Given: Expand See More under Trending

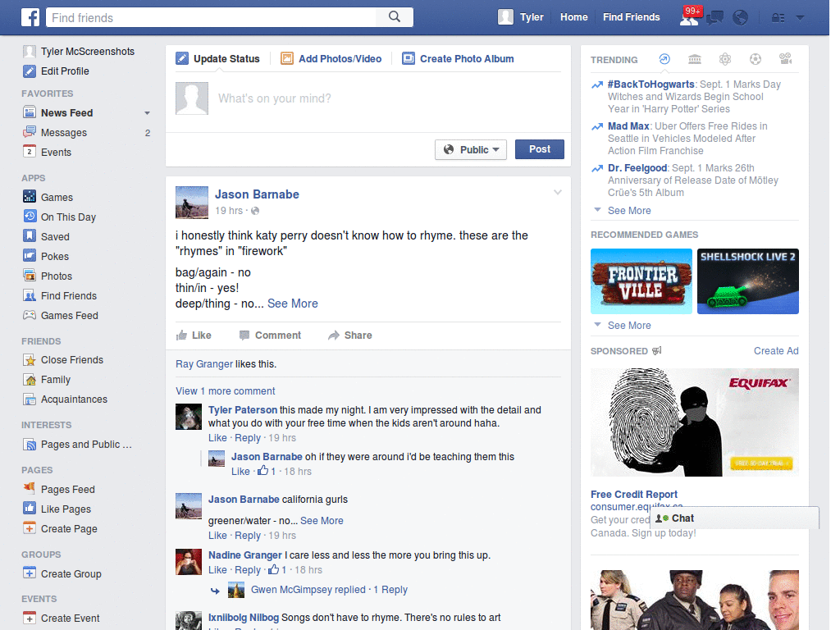Looking at the screenshot, I should tap(629, 211).
